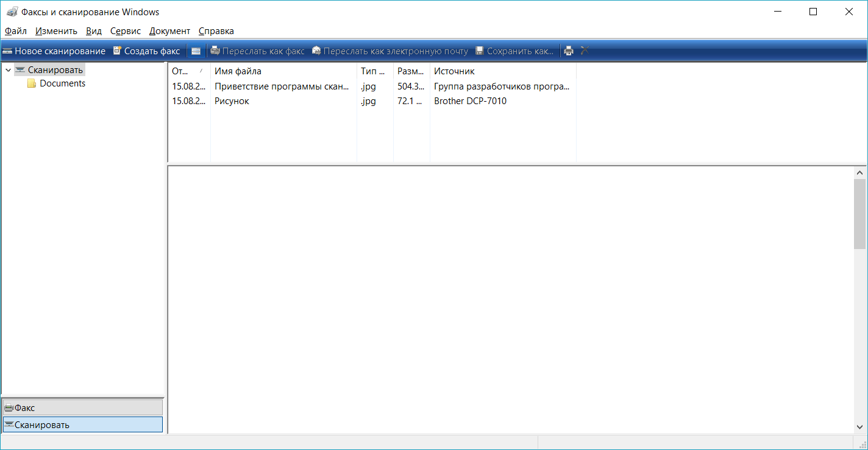This screenshot has width=868, height=450.
Task: Select the Сканировать pane button at bottom
Action: (x=83, y=424)
